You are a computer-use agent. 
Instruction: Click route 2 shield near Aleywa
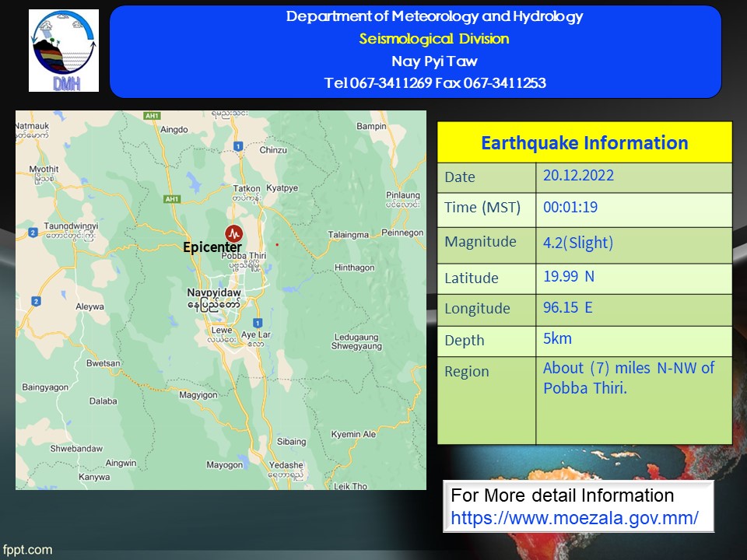tap(36, 301)
